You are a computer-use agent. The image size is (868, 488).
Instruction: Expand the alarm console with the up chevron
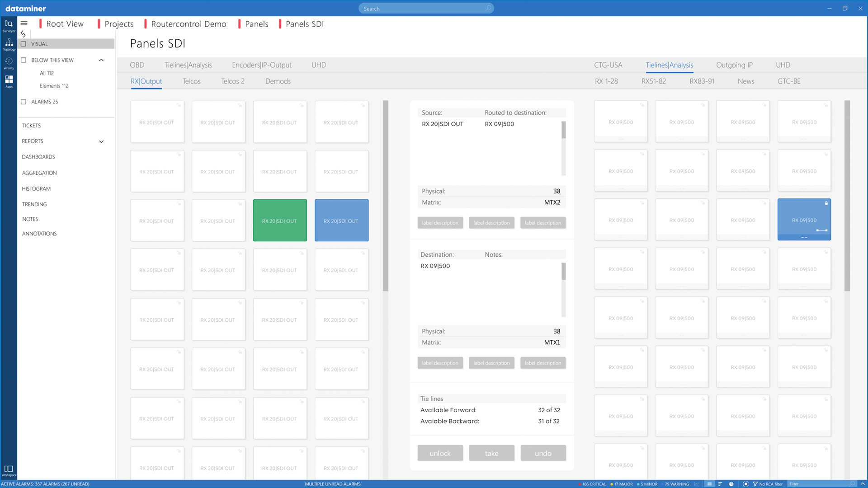(x=863, y=484)
